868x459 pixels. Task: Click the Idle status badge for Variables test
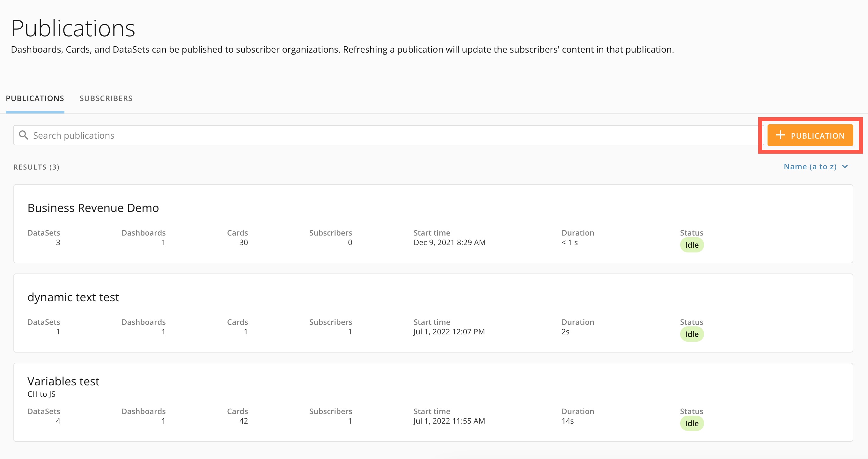pyautogui.click(x=691, y=423)
